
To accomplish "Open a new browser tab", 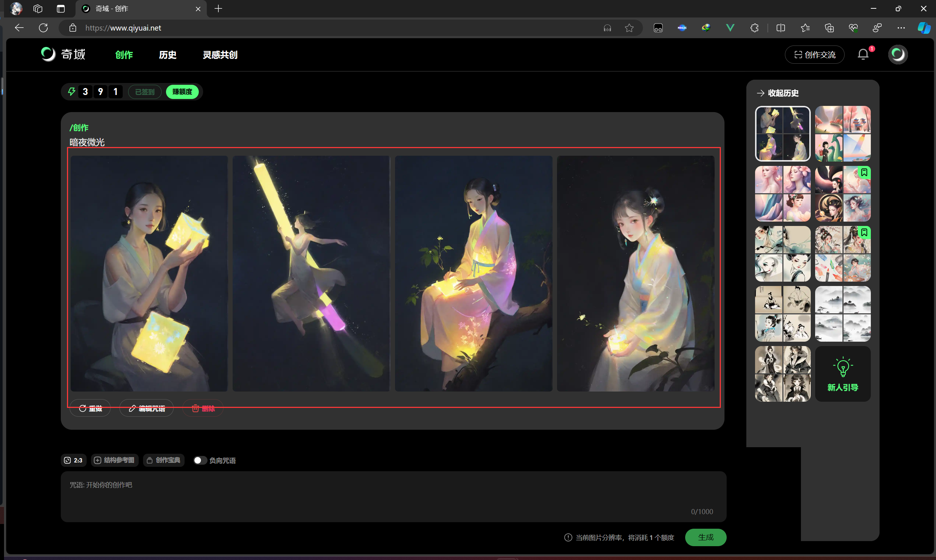I will (x=218, y=9).
